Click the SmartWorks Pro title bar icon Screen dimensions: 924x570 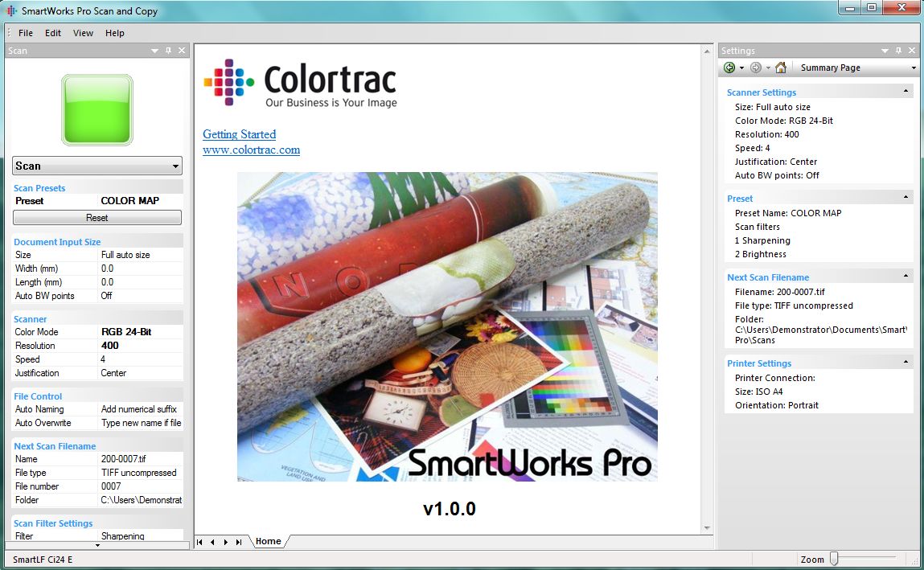(x=11, y=10)
